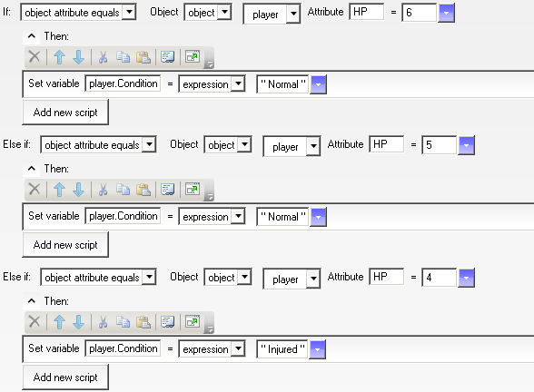Image resolution: width=534 pixels, height=392 pixels.
Task: Open code view icon in HP = 6 toolbar
Action: tap(168, 57)
